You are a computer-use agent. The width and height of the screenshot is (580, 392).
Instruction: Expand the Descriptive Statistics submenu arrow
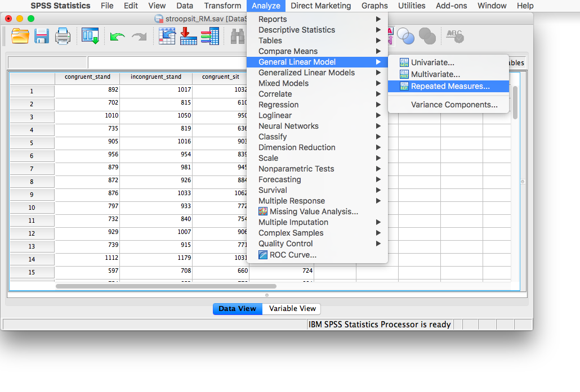click(x=378, y=30)
